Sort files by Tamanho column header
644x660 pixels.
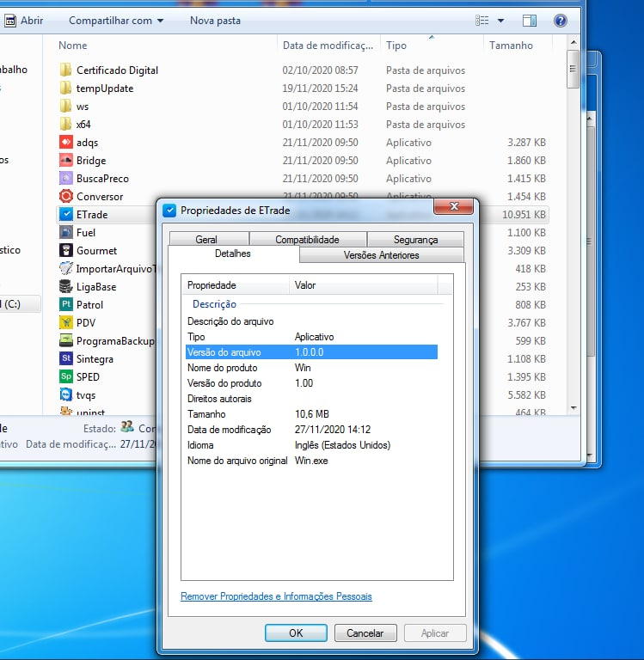[x=511, y=46]
